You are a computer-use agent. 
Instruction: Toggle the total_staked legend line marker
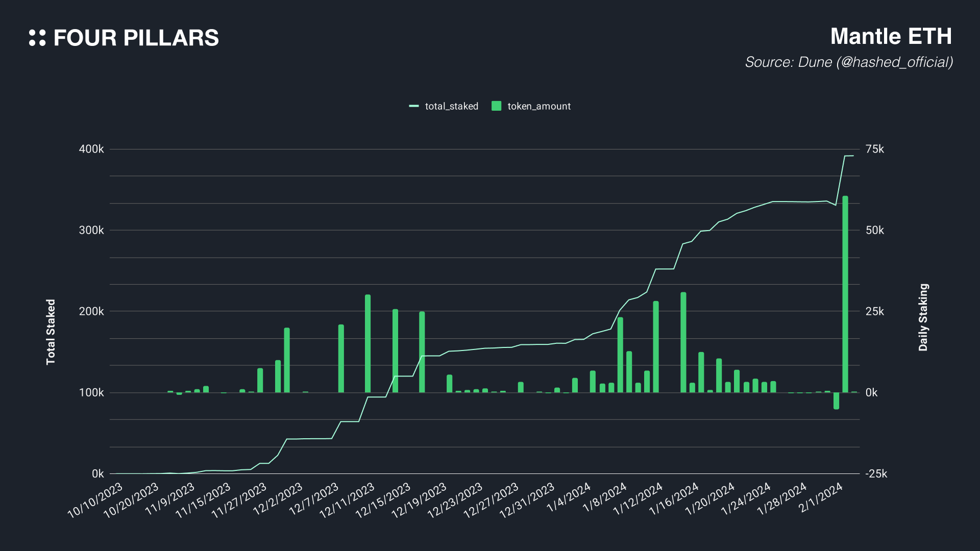tap(414, 106)
